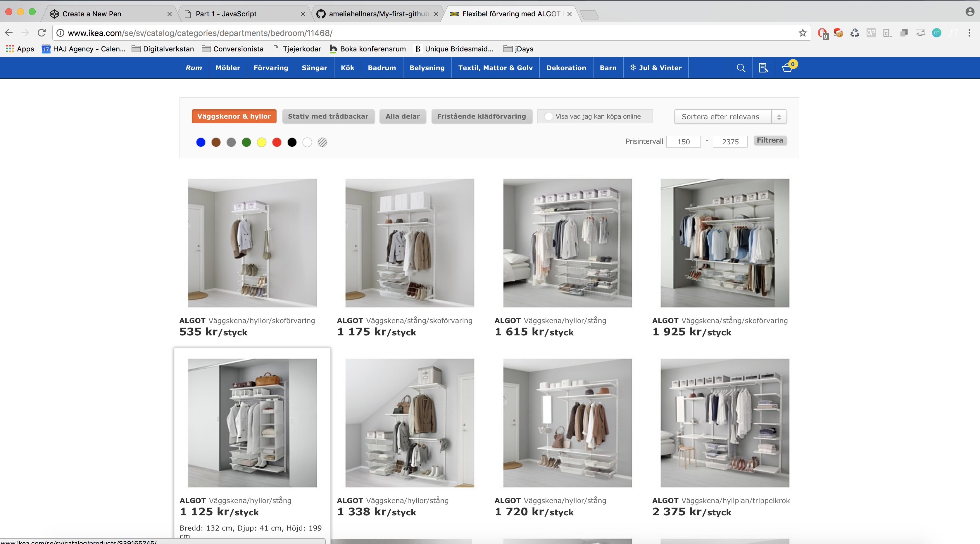This screenshot has height=544, width=980.
Task: Go back with the browser back arrow
Action: tap(9, 33)
